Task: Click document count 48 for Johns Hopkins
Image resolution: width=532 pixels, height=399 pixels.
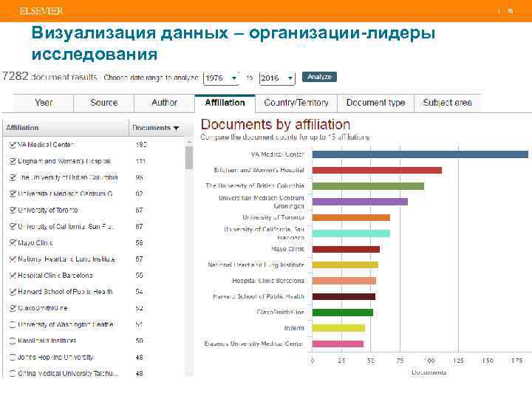Action: tap(139, 358)
